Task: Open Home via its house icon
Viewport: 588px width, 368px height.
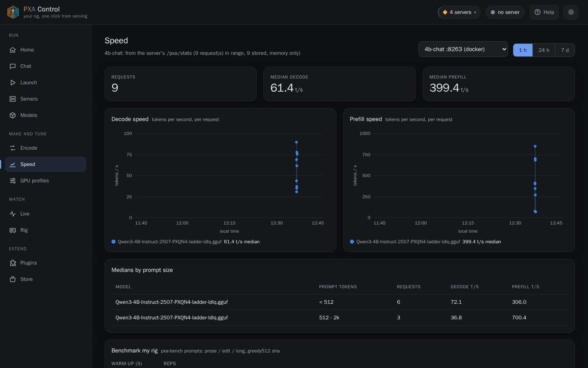Action: [13, 50]
